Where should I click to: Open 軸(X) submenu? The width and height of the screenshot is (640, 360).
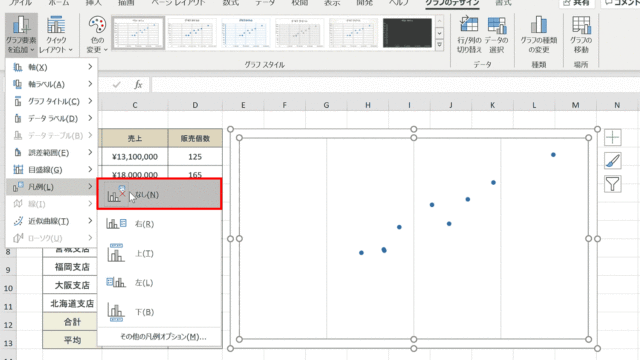pyautogui.click(x=52, y=67)
